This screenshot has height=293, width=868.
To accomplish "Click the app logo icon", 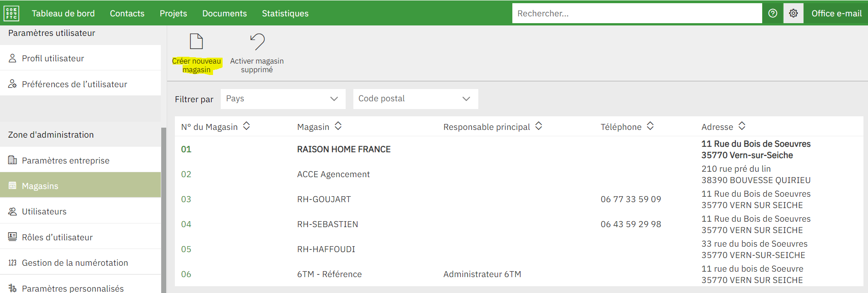I will [11, 13].
